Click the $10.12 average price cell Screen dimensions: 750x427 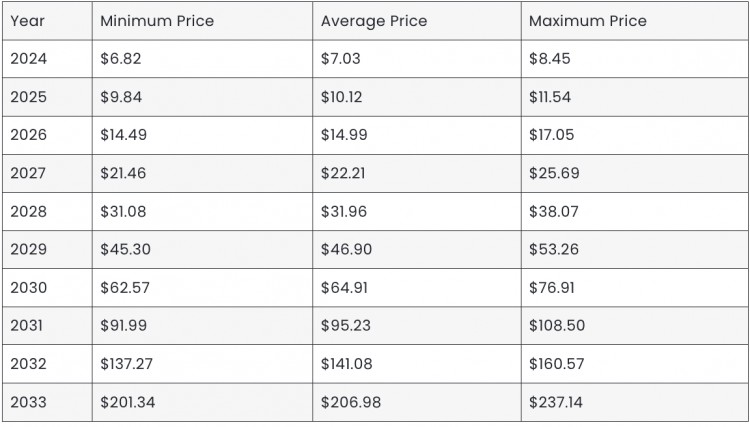[x=417, y=97]
